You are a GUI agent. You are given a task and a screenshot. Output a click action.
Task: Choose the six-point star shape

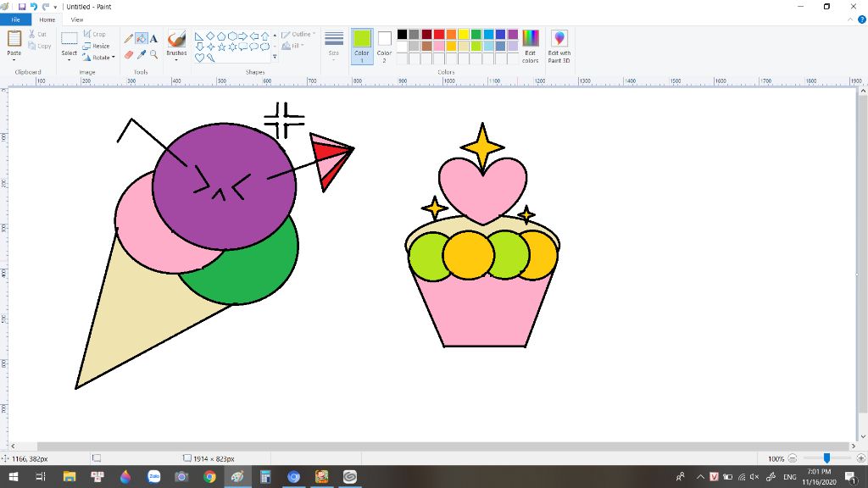pos(232,47)
